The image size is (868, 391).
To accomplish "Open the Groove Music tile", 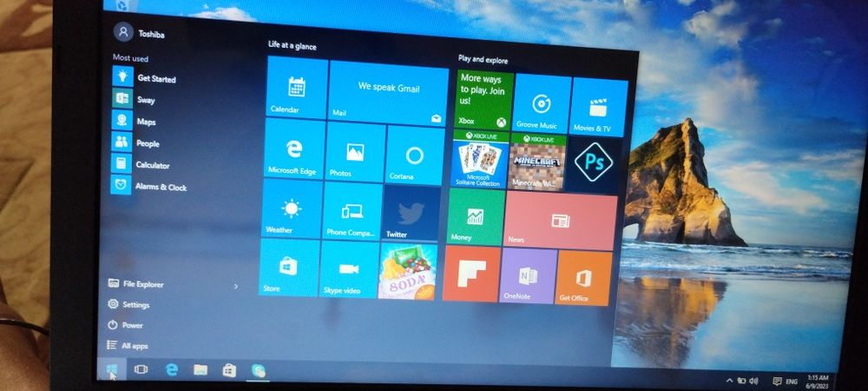I will 542,103.
